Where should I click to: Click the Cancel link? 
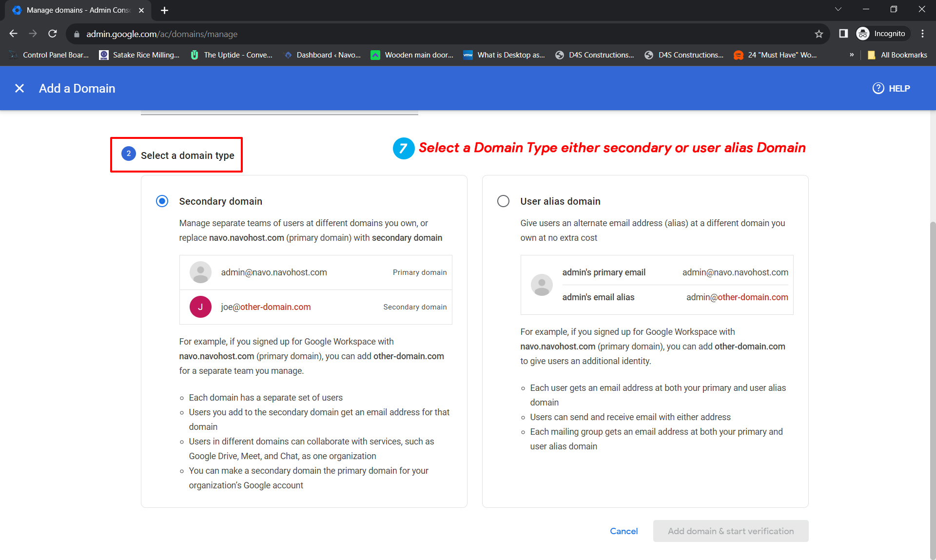coord(624,531)
